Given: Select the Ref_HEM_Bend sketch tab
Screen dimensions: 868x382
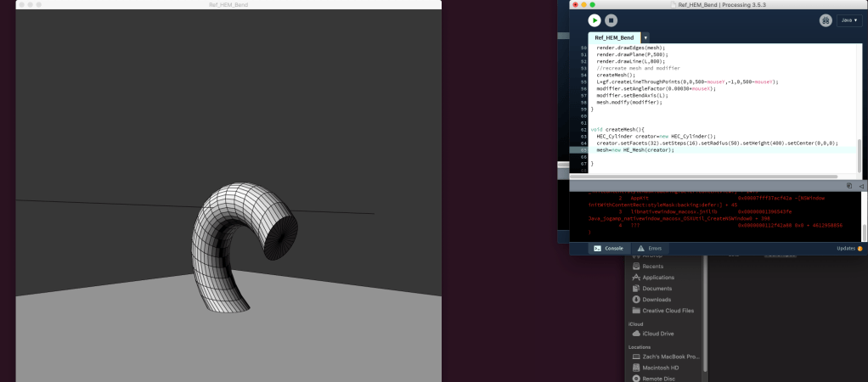Looking at the screenshot, I should (614, 38).
